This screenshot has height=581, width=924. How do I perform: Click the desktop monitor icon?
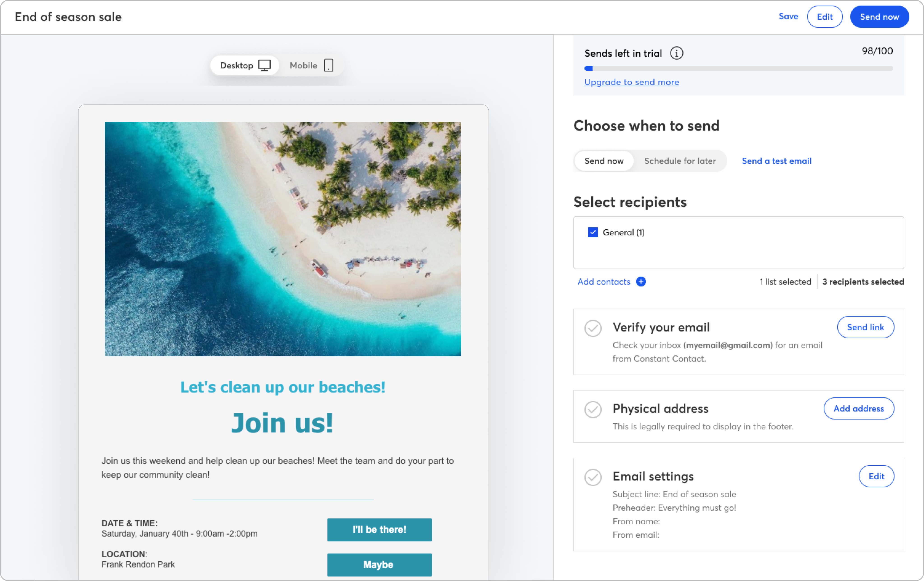click(x=264, y=65)
